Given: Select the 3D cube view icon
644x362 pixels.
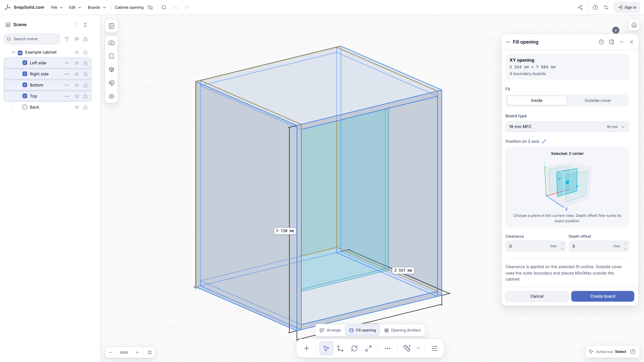Looking at the screenshot, I should click(x=112, y=70).
